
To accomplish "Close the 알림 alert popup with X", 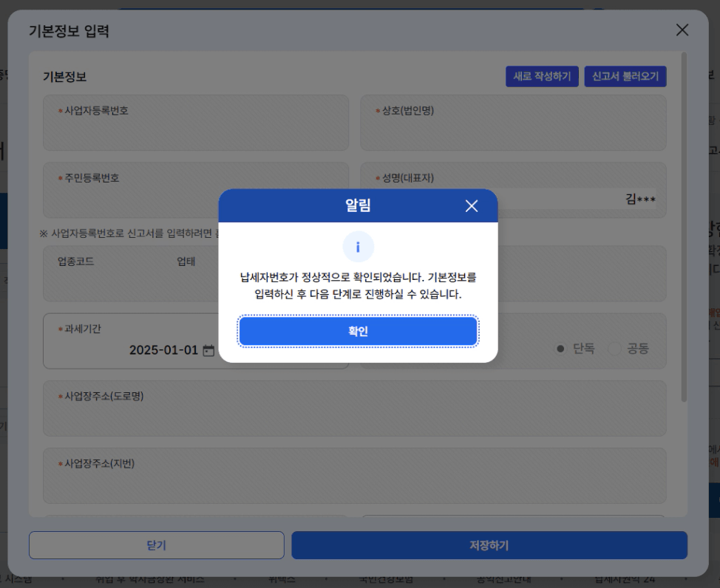I will (472, 206).
